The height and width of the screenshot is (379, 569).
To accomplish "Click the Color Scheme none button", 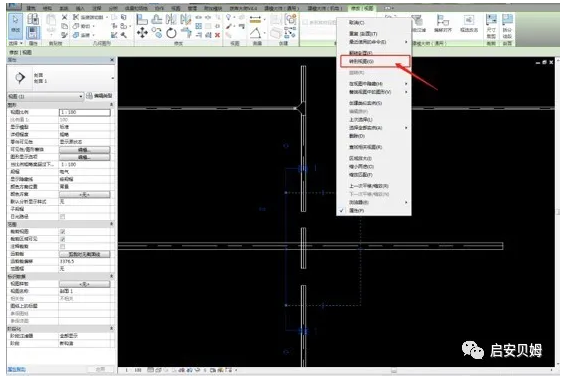I will coord(85,195).
